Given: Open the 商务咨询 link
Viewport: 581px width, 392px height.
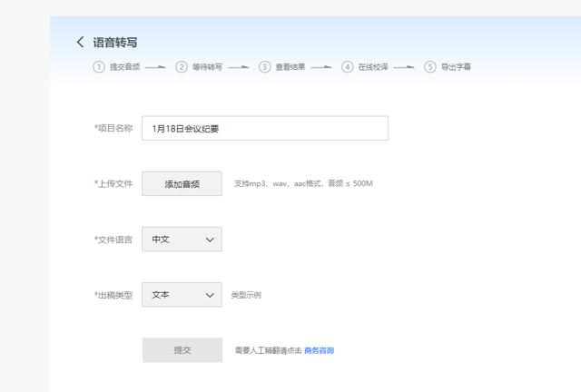Looking at the screenshot, I should (x=319, y=350).
